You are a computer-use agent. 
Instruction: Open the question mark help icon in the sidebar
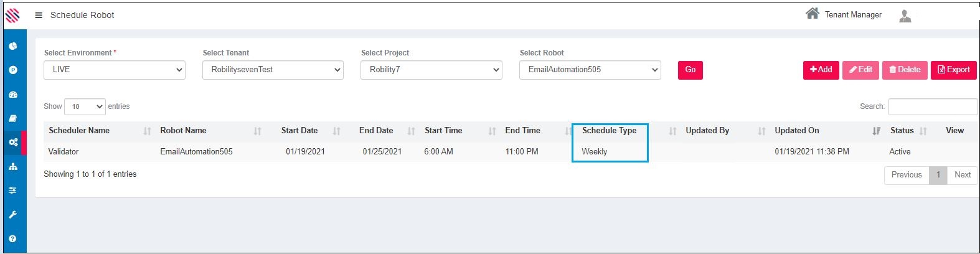(x=13, y=238)
